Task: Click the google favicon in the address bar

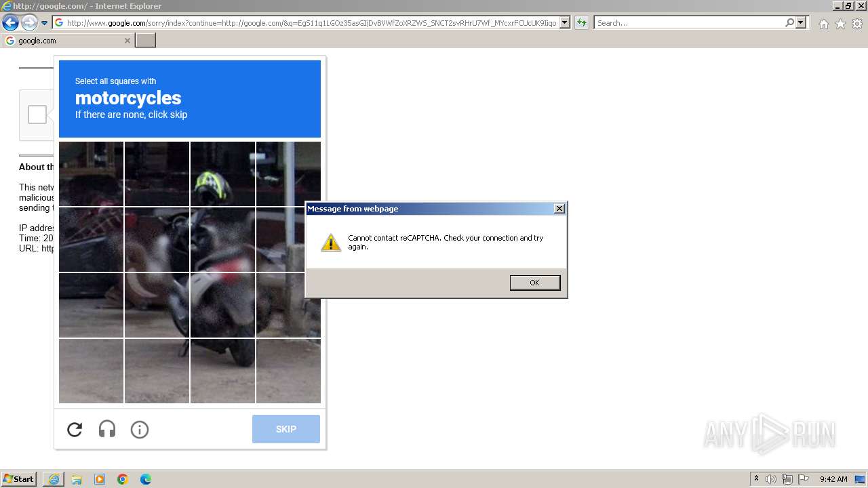Action: pyautogui.click(x=59, y=23)
